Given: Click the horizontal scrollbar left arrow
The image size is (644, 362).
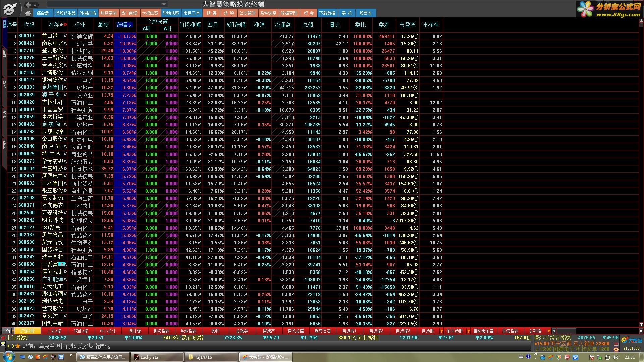Looking at the screenshot, I should [554, 331].
